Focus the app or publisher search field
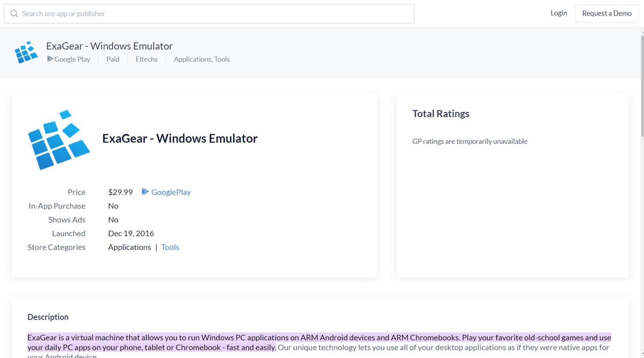The height and width of the screenshot is (358, 644). (x=209, y=14)
